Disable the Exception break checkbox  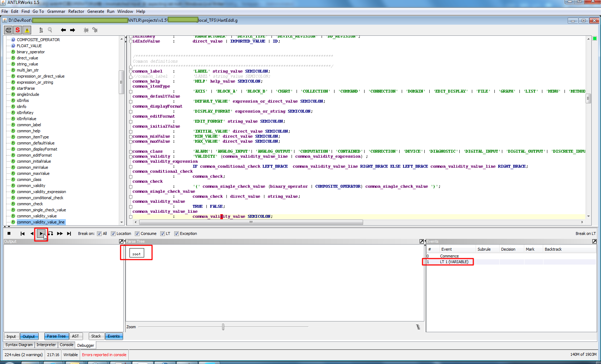pos(176,233)
